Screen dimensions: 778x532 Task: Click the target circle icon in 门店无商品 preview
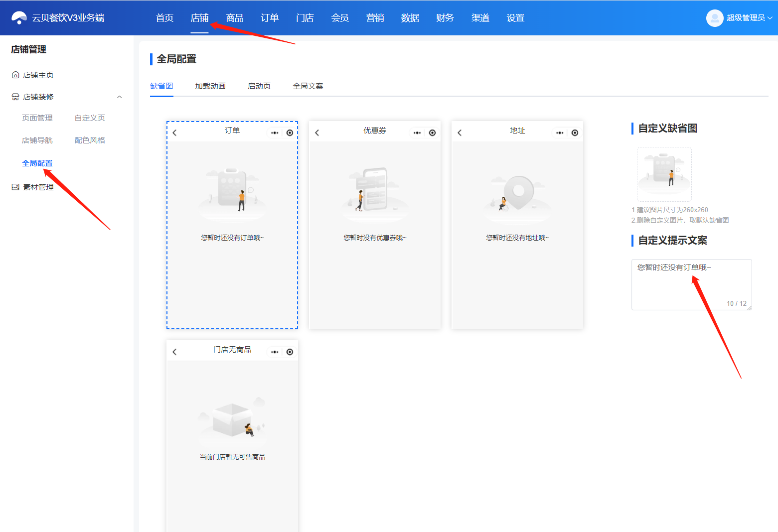(290, 352)
